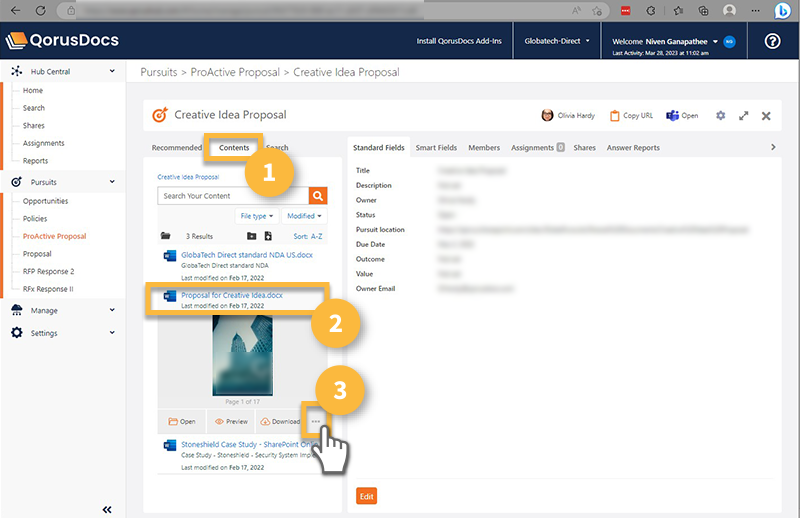800x518 pixels.
Task: Click the orange Edit button
Action: click(366, 496)
